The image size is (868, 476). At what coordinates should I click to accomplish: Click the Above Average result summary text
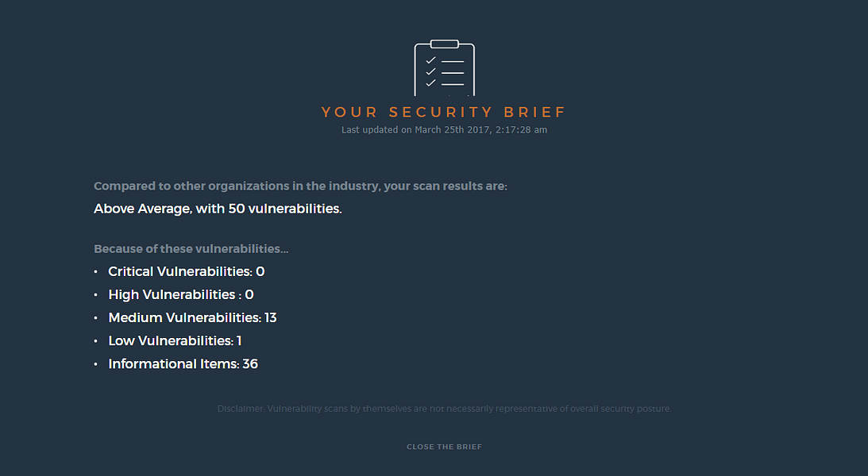click(x=218, y=209)
